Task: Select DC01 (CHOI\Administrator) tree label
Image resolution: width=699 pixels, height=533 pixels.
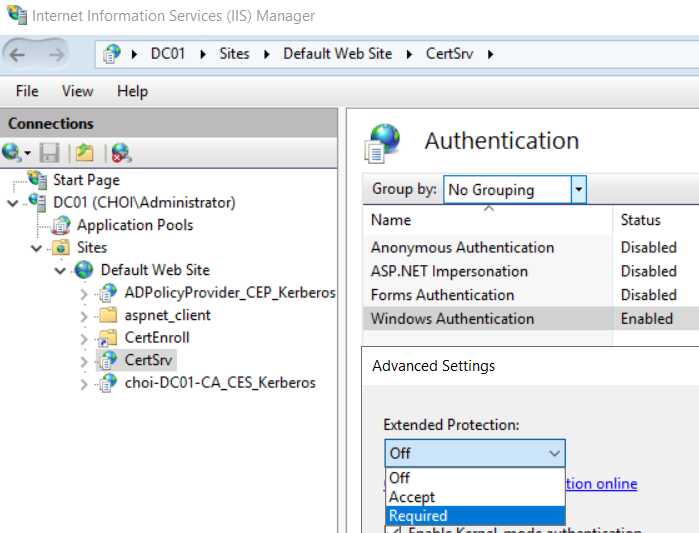Action: (x=144, y=202)
